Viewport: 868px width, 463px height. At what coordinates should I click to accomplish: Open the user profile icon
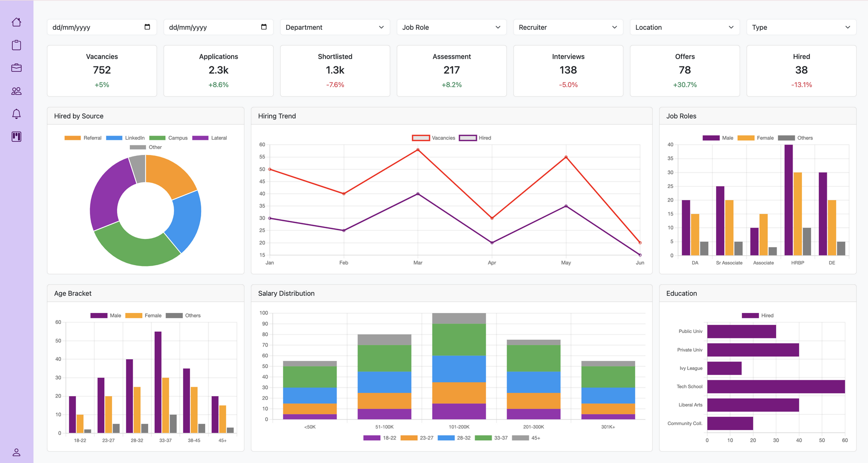[16, 452]
